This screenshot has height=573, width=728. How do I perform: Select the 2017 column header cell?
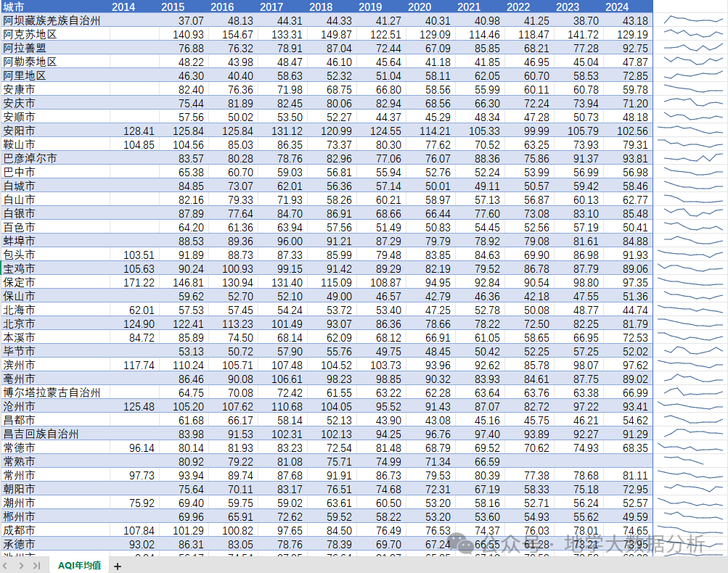pos(282,7)
